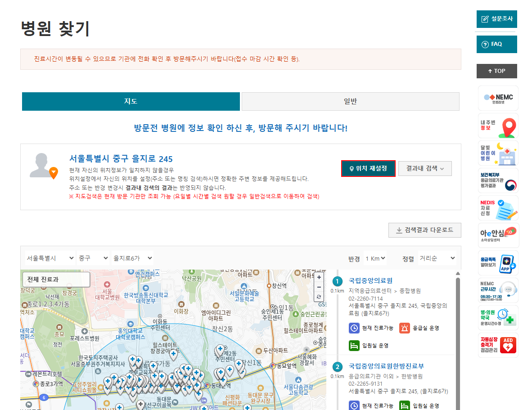Screen dimensions: 532x410
Task: Click 국립중앙의료원 현재 진료가능 clock icon
Action: pyautogui.click(x=354, y=328)
